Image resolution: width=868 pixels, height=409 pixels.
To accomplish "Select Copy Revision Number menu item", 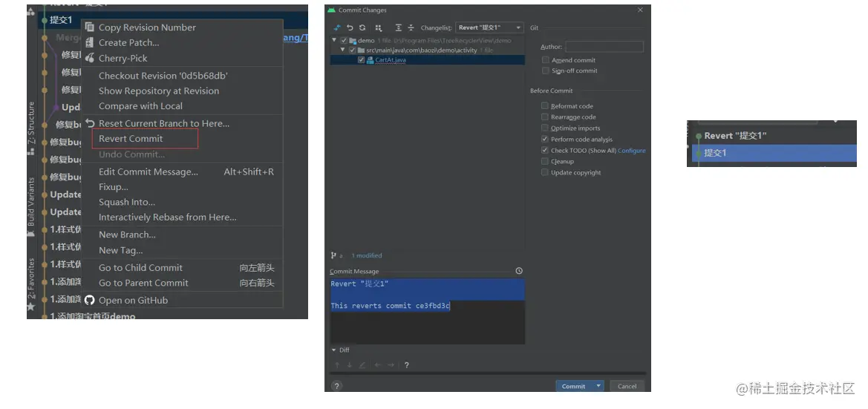I will (182, 27).
